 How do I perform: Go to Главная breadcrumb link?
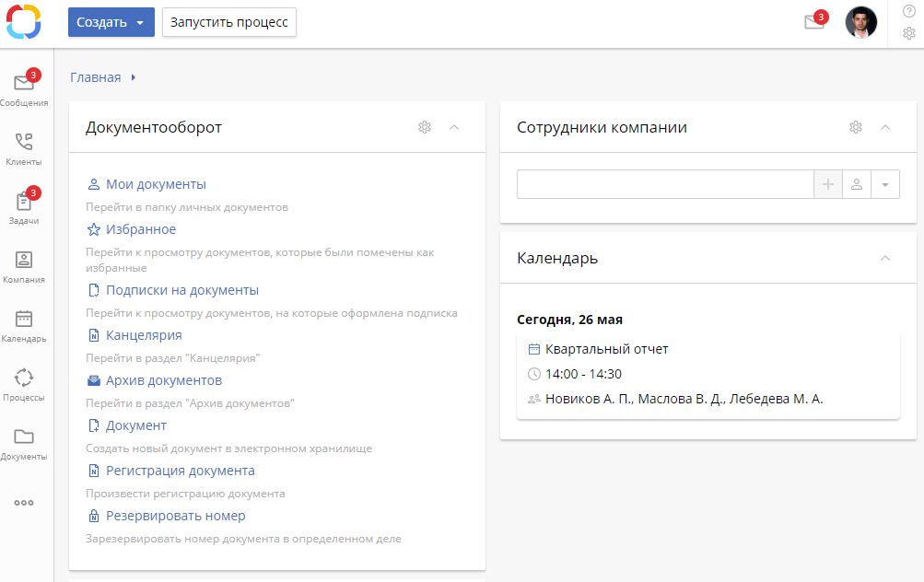[96, 77]
